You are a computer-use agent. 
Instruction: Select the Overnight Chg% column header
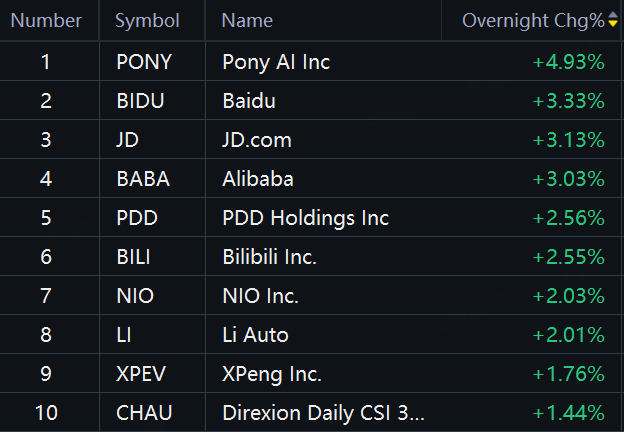(x=533, y=21)
